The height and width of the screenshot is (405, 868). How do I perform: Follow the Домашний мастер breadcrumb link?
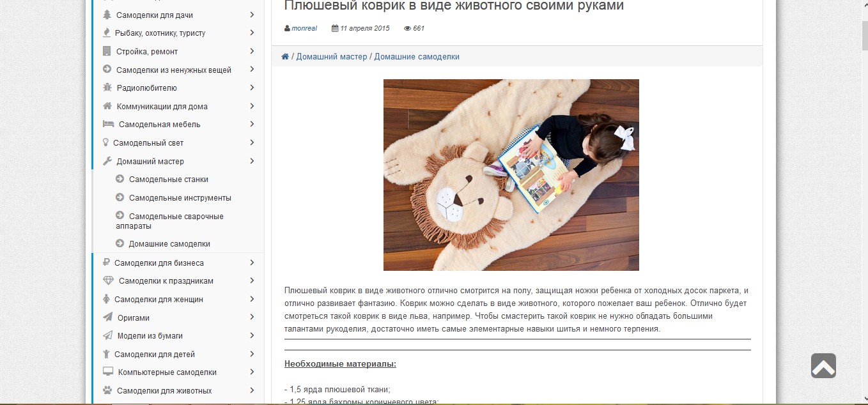[332, 57]
